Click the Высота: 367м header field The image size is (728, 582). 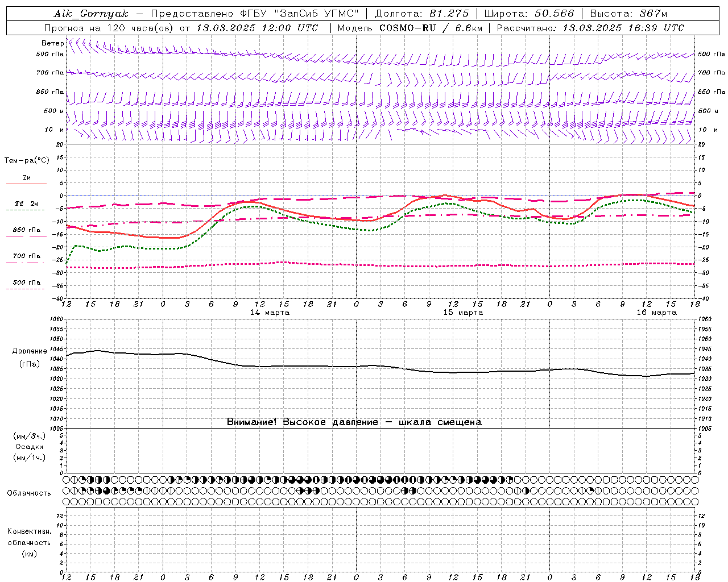pos(628,14)
